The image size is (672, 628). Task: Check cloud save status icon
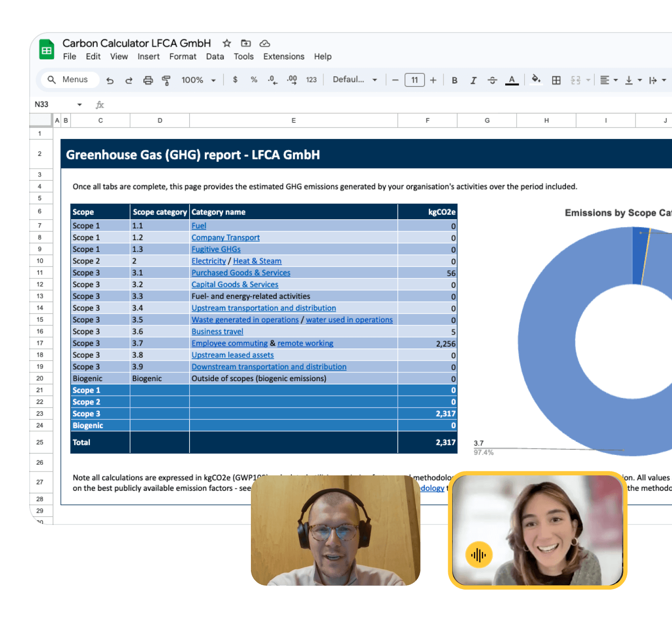[265, 43]
